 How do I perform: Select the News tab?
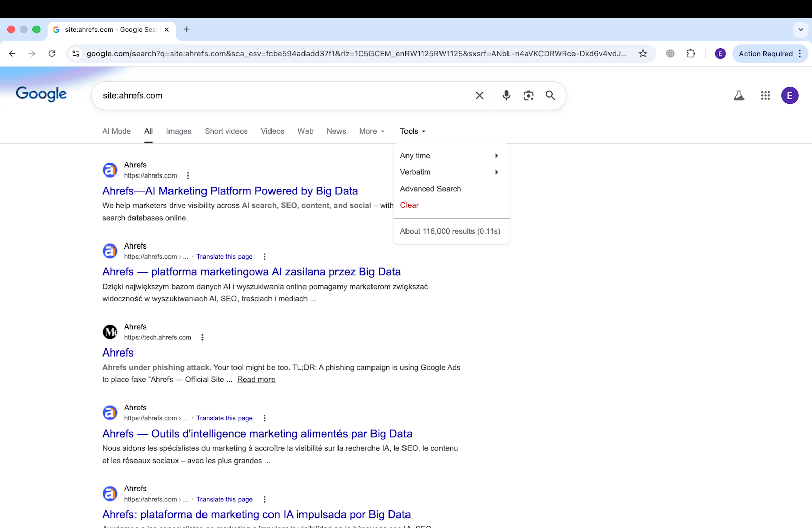(336, 131)
